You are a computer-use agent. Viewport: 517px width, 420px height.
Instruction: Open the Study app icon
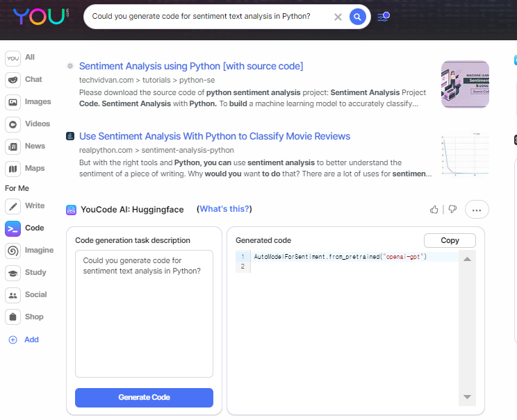pos(13,273)
